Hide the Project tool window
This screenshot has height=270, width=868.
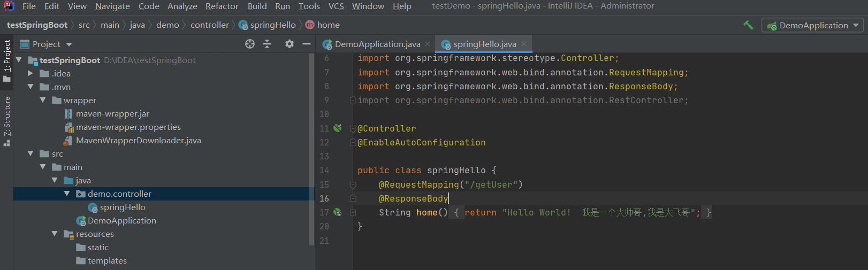click(x=307, y=44)
